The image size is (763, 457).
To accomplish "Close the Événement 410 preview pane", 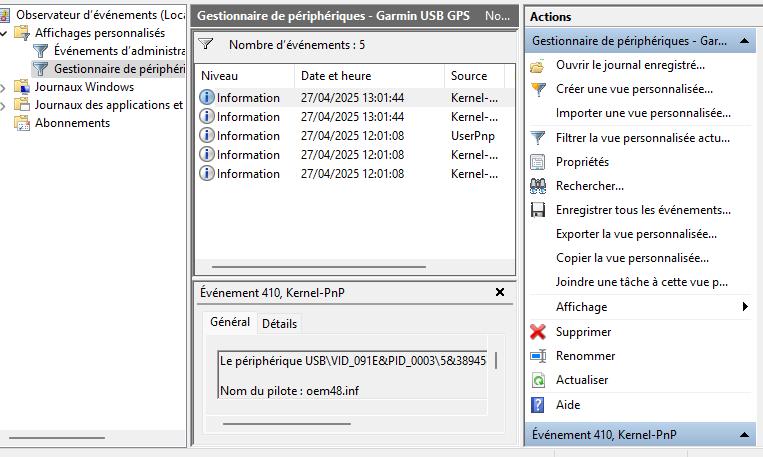I will point(500,292).
